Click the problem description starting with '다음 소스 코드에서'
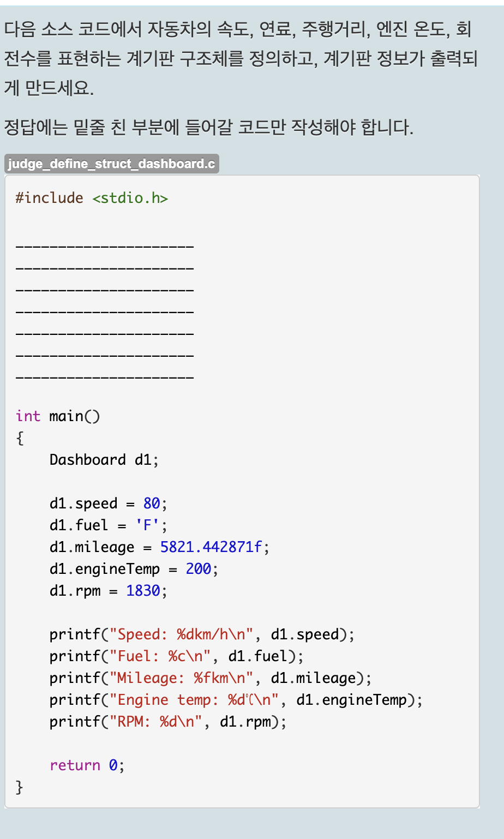Screen dimensions: 504x839 point(241,58)
